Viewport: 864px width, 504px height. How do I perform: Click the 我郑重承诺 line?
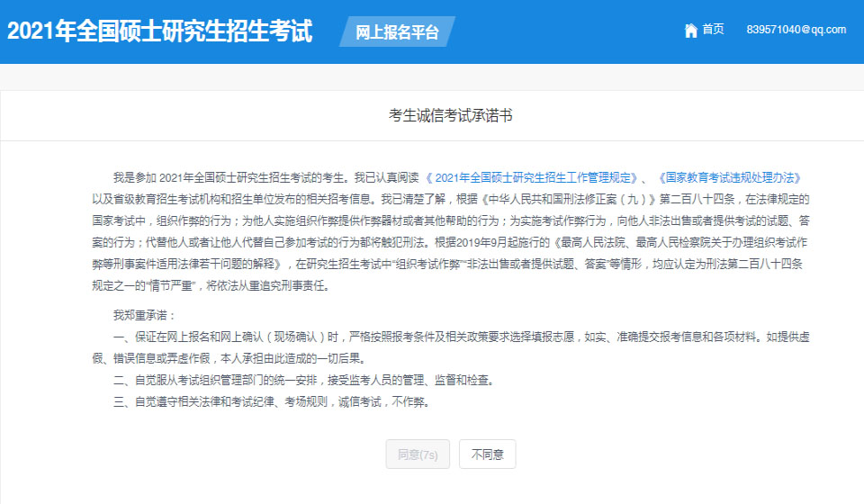click(x=145, y=315)
